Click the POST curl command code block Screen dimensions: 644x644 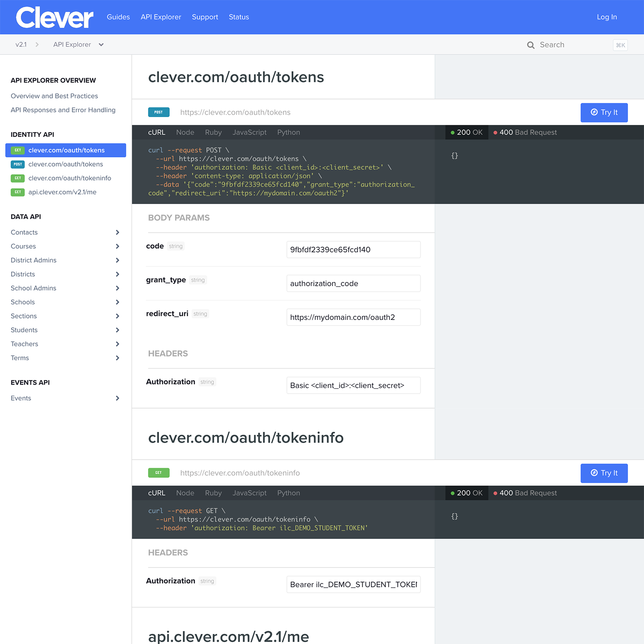pyautogui.click(x=283, y=171)
